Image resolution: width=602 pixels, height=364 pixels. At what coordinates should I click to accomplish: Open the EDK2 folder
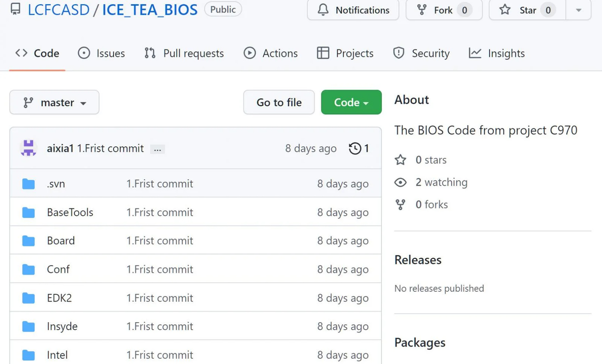click(x=59, y=298)
